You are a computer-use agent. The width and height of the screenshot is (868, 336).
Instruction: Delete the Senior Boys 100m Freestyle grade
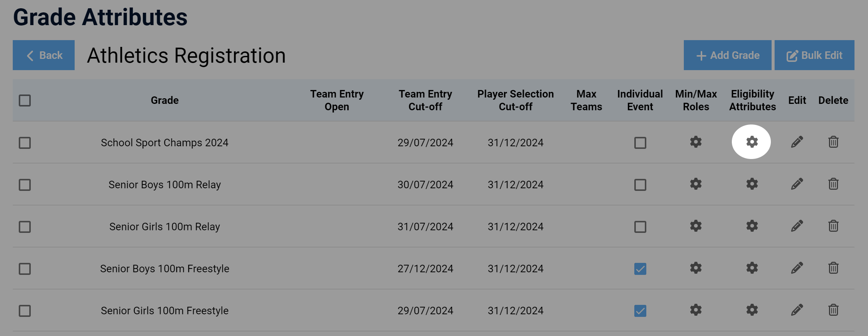coord(833,268)
